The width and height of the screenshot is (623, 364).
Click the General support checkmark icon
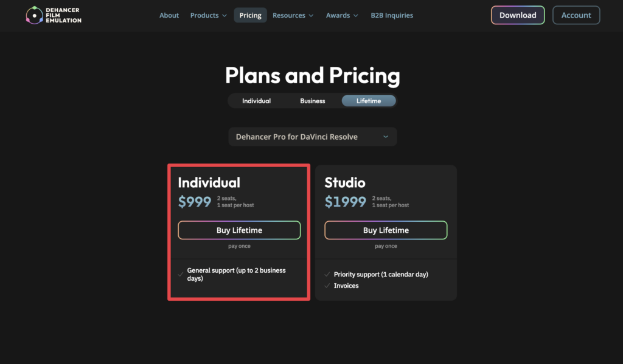coord(181,274)
